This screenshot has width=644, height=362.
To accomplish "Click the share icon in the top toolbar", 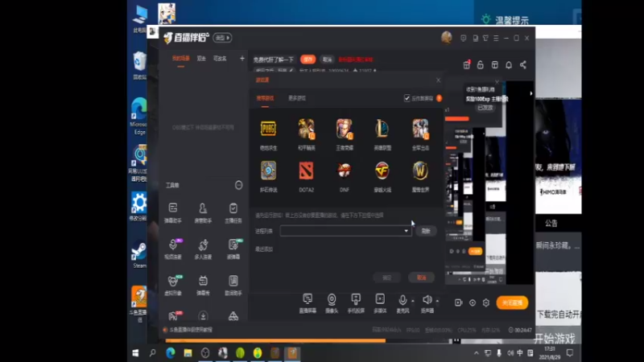I will pos(522,65).
